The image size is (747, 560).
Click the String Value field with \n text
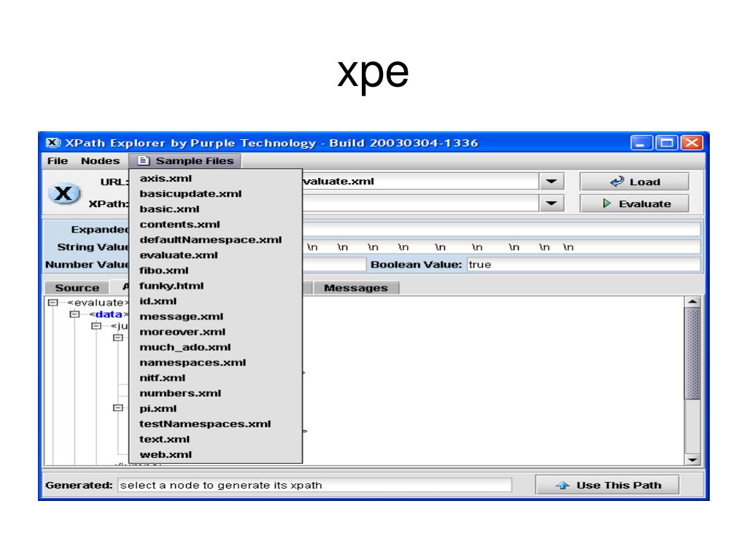pos(501,246)
